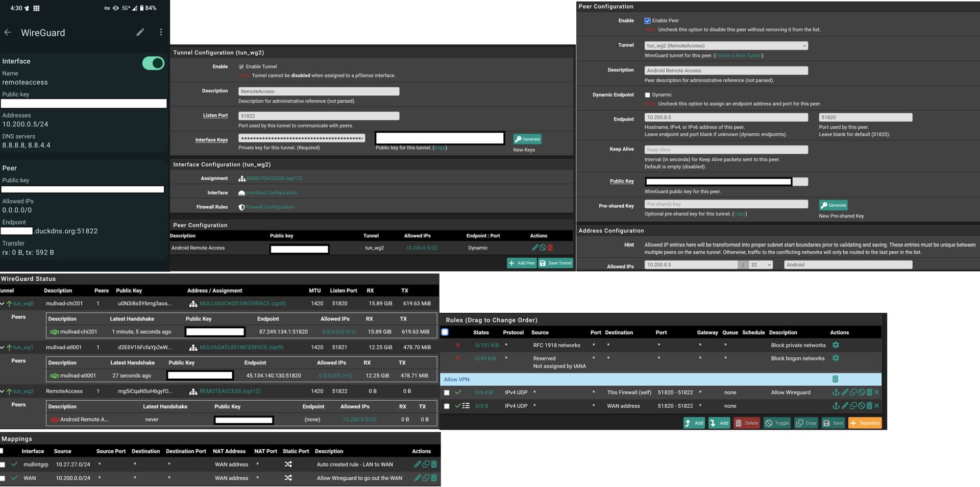Open the Interface Configuration link
The width and height of the screenshot is (980, 487).
271,192
